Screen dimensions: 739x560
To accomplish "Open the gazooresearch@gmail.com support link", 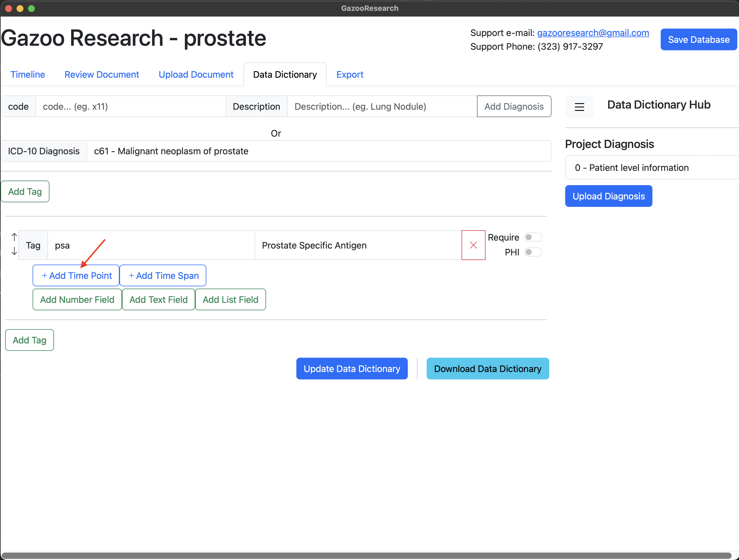I will pos(593,33).
